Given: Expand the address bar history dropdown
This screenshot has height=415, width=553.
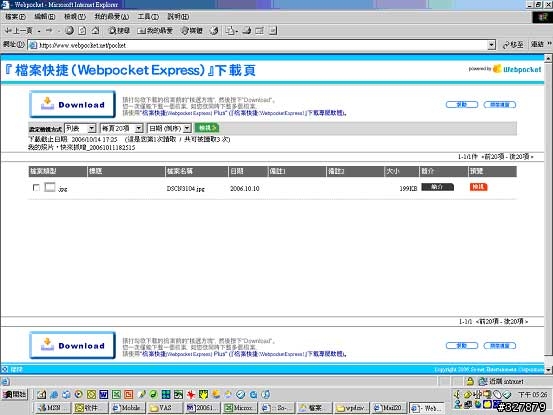Looking at the screenshot, I should pyautogui.click(x=491, y=45).
